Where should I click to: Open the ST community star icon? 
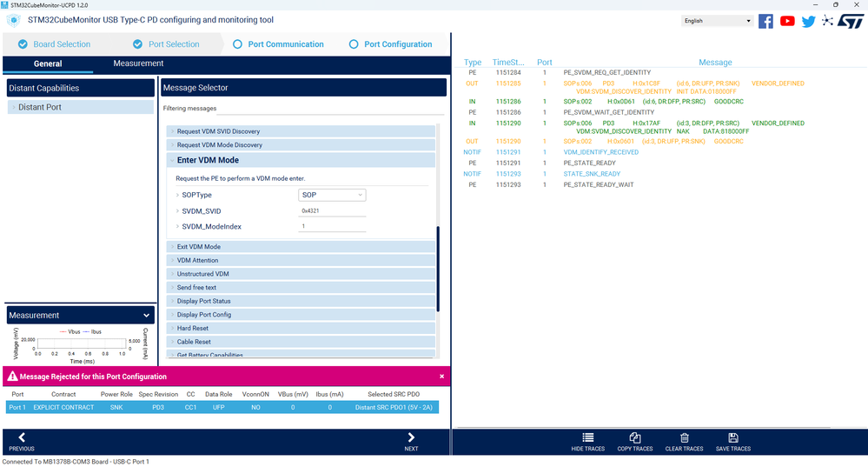[827, 21]
